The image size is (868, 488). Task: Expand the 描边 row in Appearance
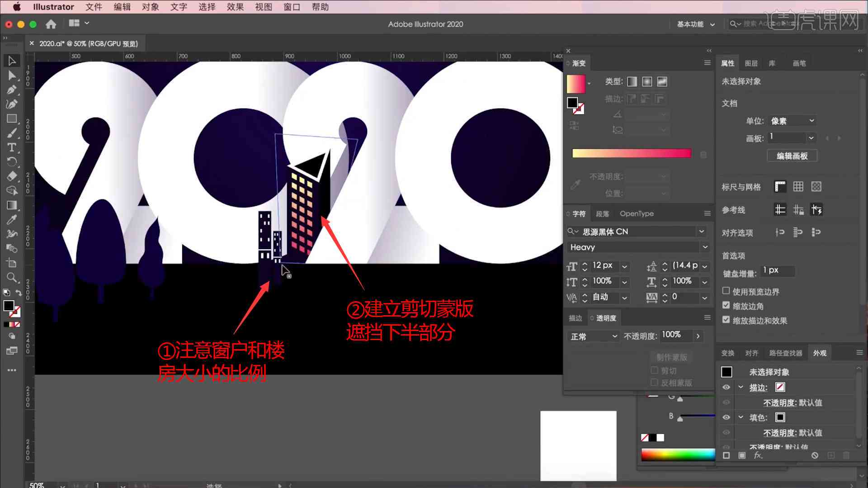(741, 387)
